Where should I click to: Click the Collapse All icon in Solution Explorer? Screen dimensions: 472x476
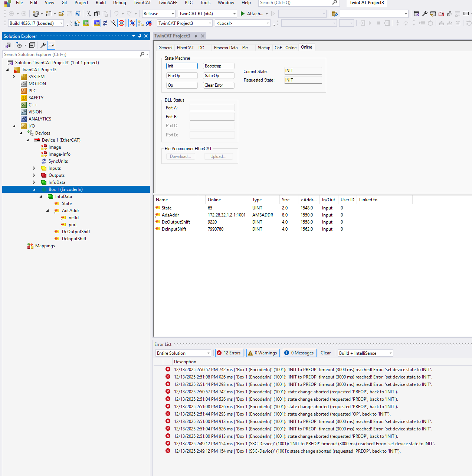(32, 45)
